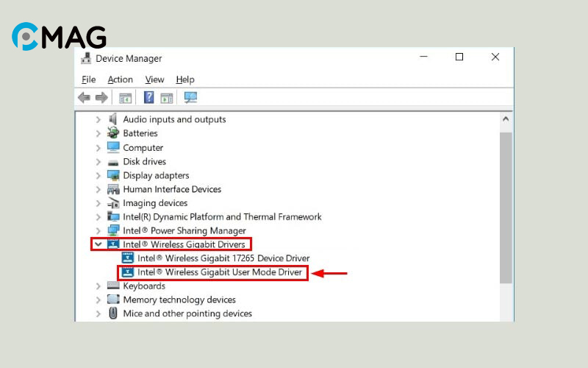This screenshot has height=368, width=588.
Task: Select the Batteries label
Action: click(x=140, y=133)
